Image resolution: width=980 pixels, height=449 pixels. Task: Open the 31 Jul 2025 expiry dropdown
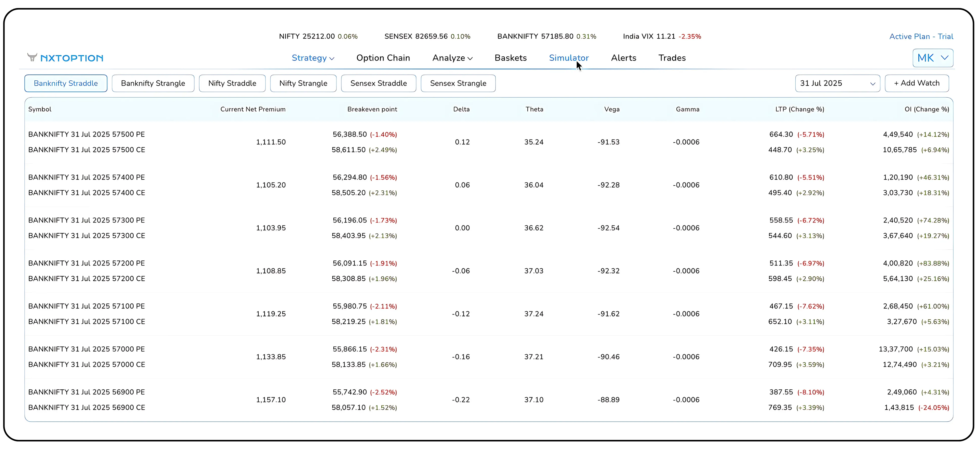837,83
